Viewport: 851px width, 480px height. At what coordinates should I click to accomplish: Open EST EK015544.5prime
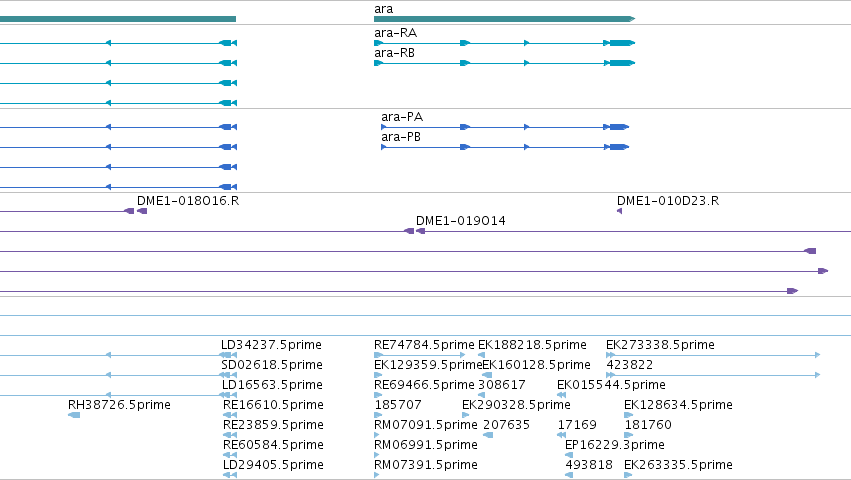pos(612,385)
